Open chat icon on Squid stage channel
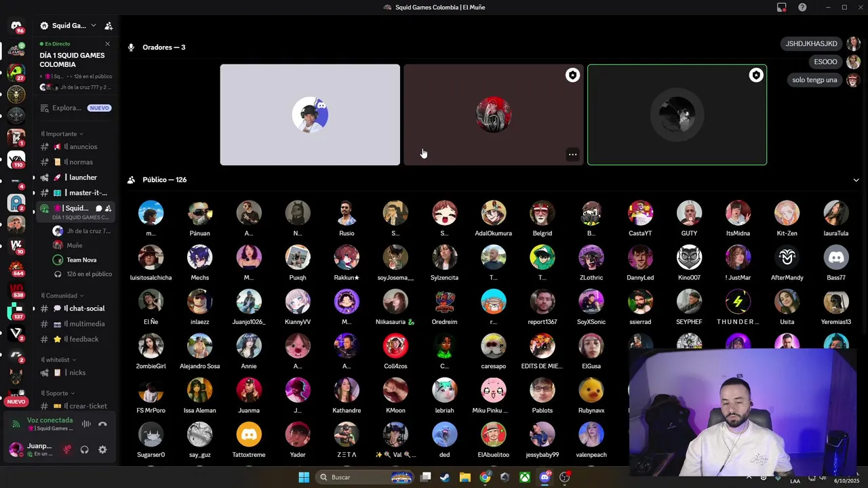 [x=98, y=208]
